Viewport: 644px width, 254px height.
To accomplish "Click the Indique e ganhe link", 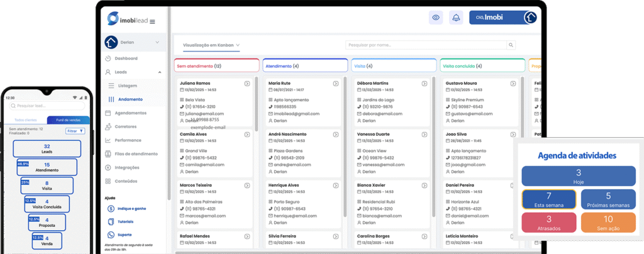I will coord(133,208).
